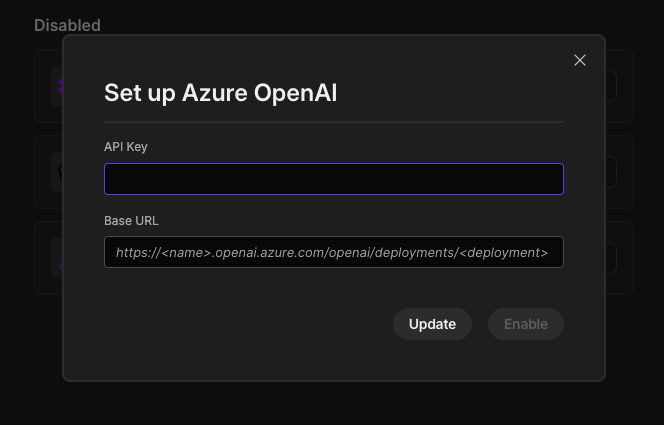Image resolution: width=664 pixels, height=425 pixels.
Task: Click the Set up Azure OpenAI heading
Action: pos(221,93)
